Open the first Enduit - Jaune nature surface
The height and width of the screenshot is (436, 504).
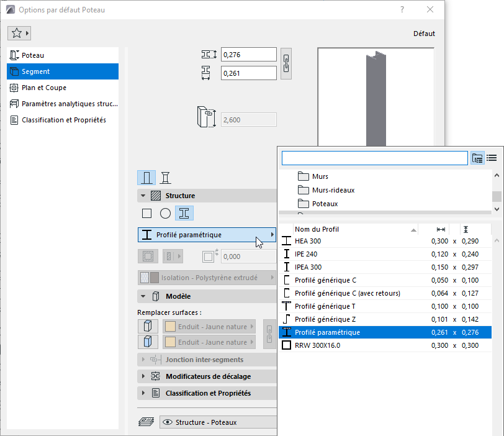pyautogui.click(x=209, y=327)
